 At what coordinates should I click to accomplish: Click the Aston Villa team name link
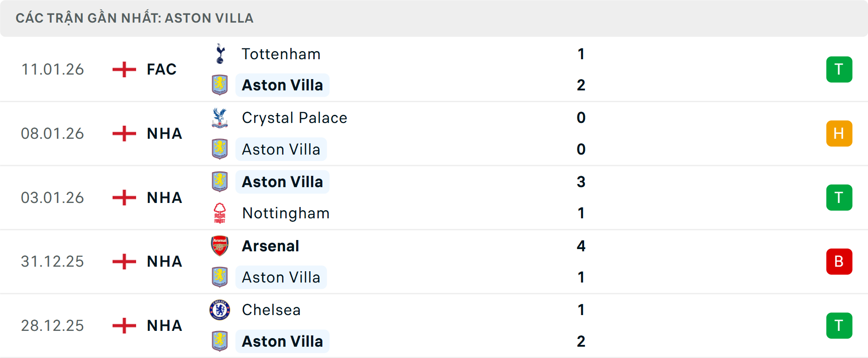point(282,85)
